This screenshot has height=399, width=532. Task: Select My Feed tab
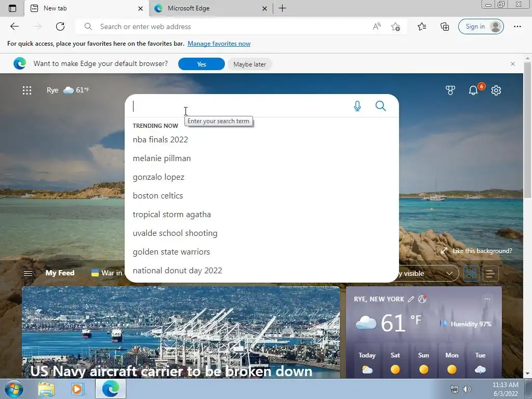(60, 273)
